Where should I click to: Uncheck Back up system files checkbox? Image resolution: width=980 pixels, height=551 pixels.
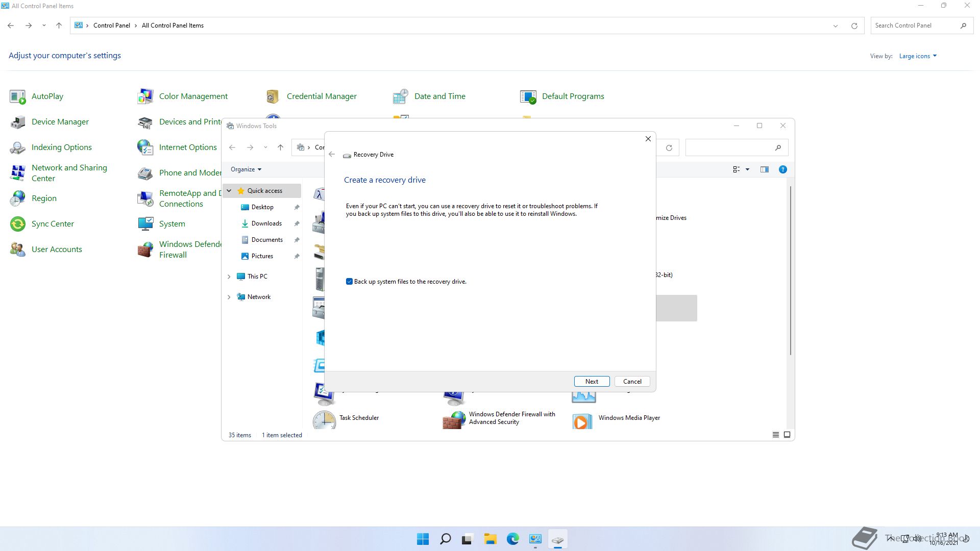click(349, 282)
